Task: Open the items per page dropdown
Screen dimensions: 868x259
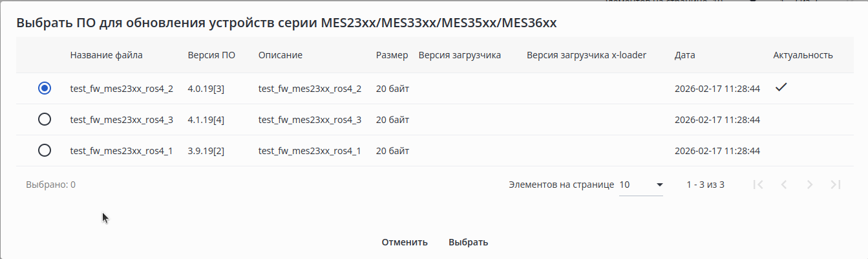Action: point(640,185)
